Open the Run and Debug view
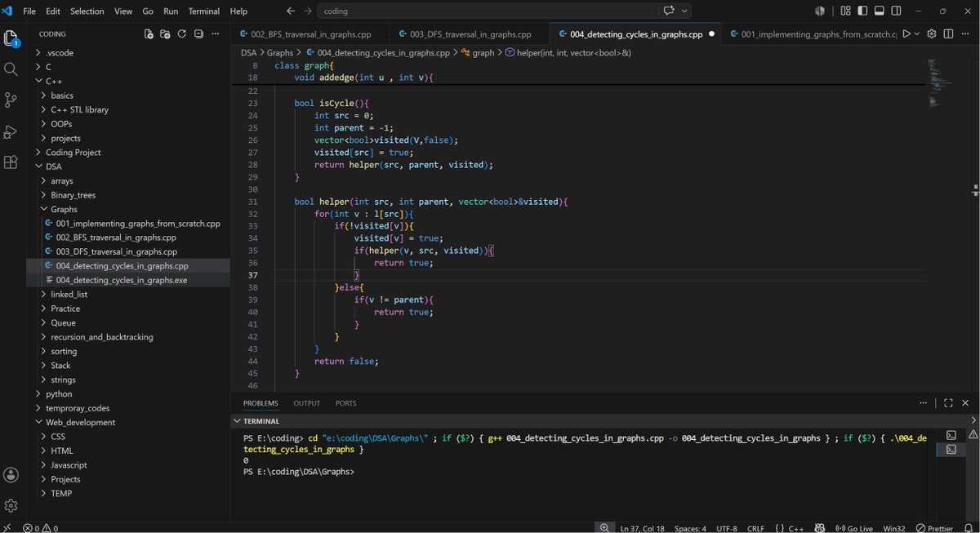This screenshot has height=533, width=980. pyautogui.click(x=11, y=131)
